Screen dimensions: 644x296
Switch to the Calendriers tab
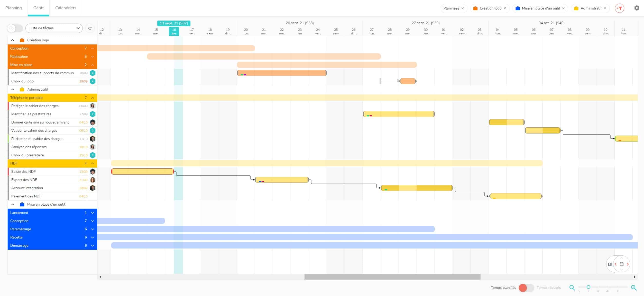coord(65,8)
